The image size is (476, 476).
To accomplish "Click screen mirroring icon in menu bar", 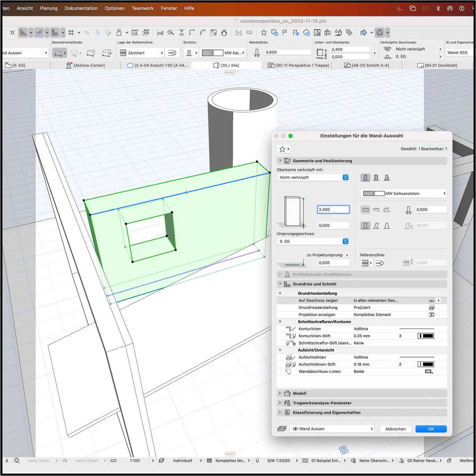I will (x=413, y=8).
